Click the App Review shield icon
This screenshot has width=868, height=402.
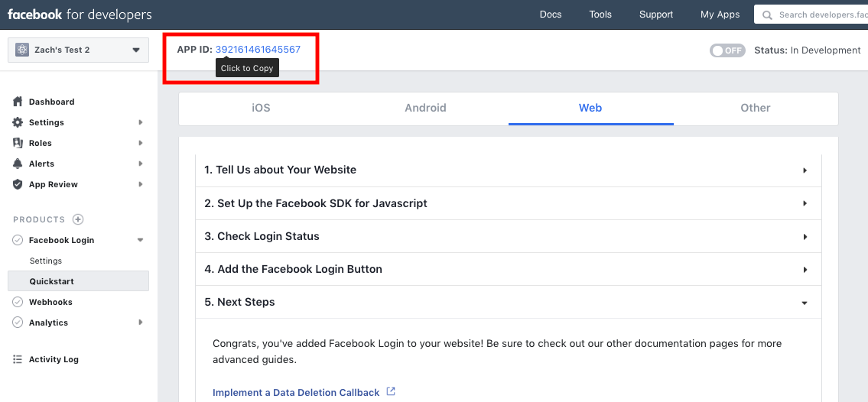(18, 184)
